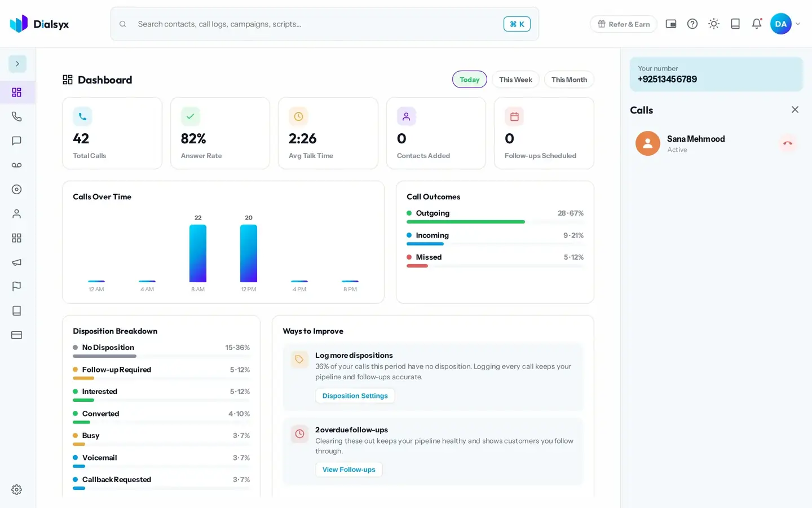Click View Follow-ups button
The image size is (812, 508).
tap(349, 470)
